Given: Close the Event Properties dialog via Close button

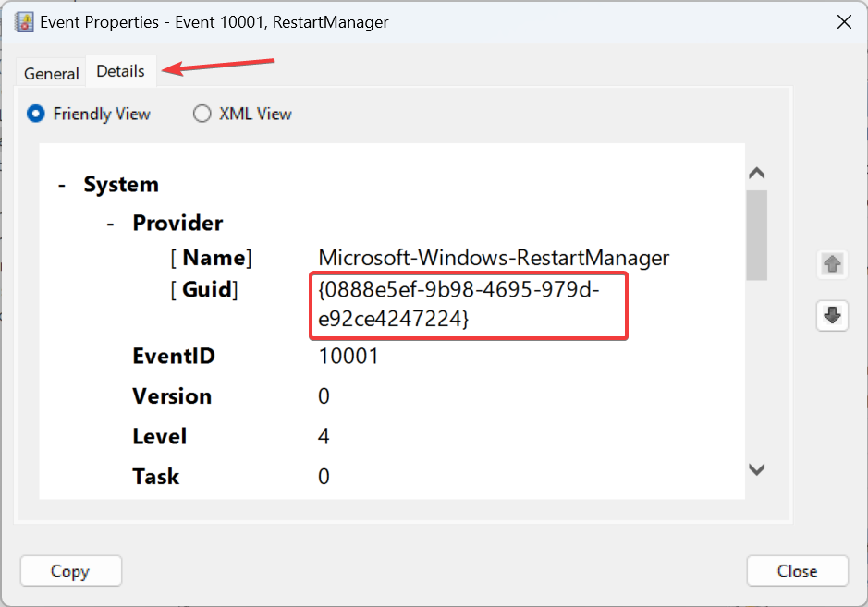Looking at the screenshot, I should pyautogui.click(x=796, y=570).
